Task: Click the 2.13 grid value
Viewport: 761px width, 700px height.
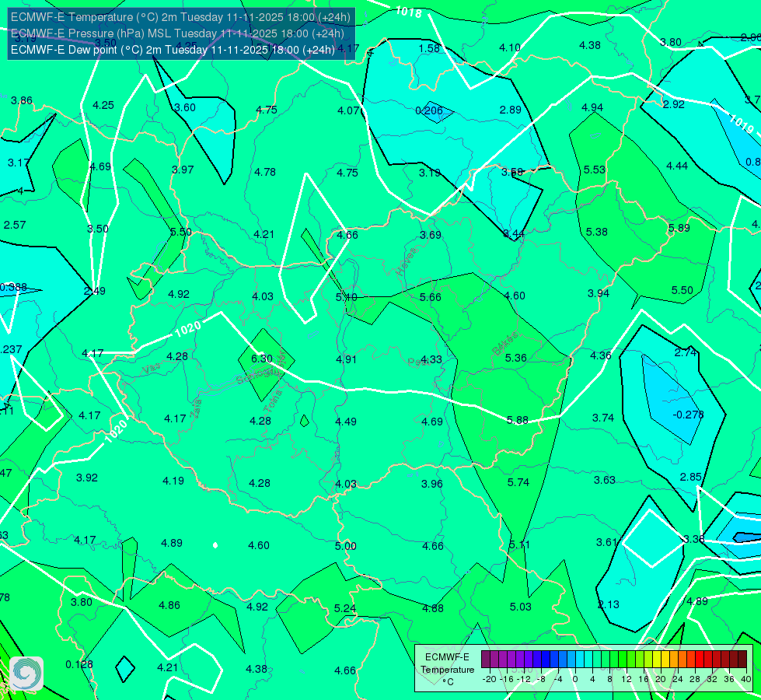Action: coord(608,605)
